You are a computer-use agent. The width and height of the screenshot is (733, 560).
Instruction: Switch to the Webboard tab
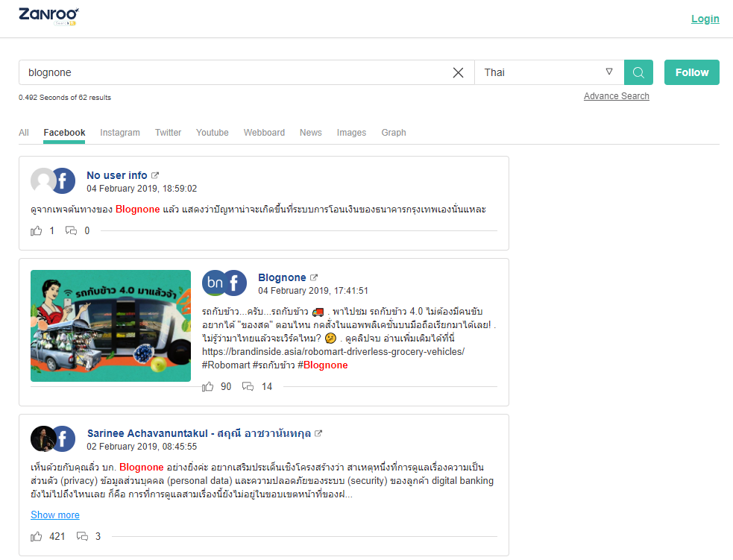264,133
